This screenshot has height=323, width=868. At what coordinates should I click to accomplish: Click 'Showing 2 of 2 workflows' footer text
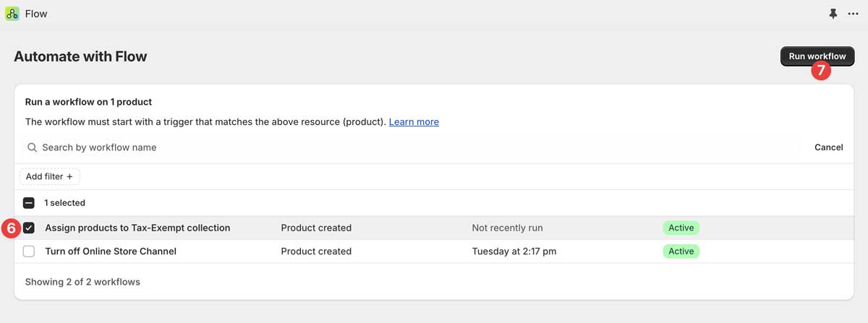tap(82, 282)
